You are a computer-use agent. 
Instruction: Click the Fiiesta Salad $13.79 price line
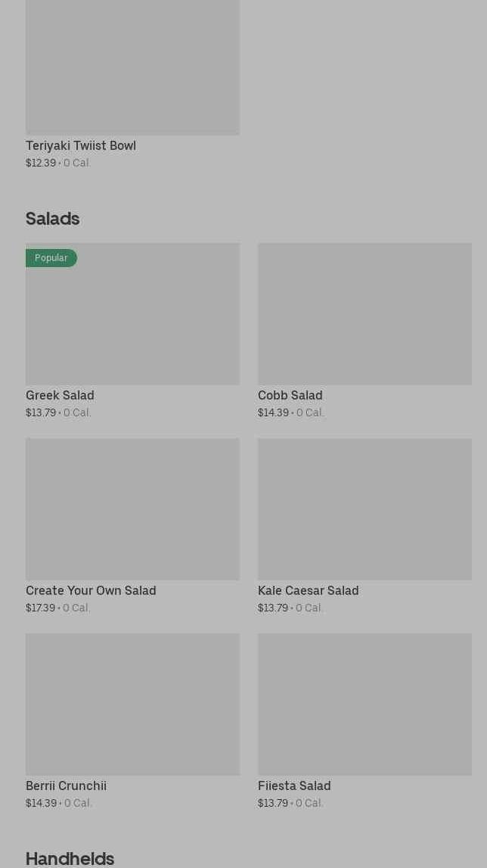[290, 803]
